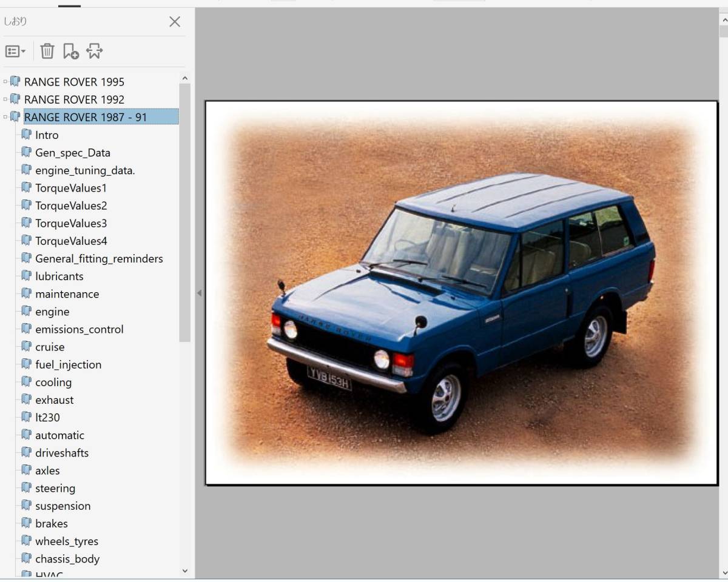Screen dimensions: 728x582
Task: Open the suspension bookmark
Action: tap(63, 506)
